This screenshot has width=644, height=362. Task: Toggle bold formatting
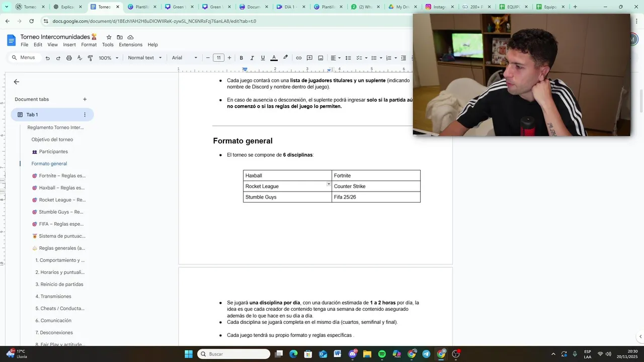242,58
